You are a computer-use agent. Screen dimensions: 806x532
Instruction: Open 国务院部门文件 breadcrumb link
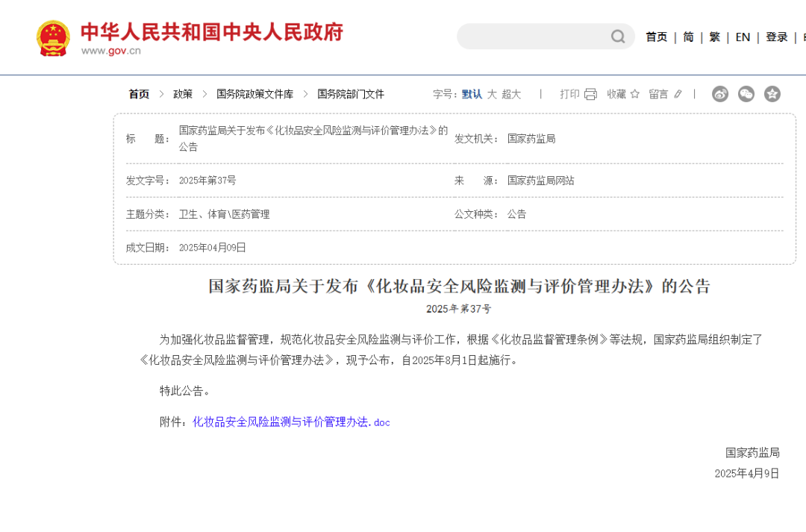coord(351,94)
